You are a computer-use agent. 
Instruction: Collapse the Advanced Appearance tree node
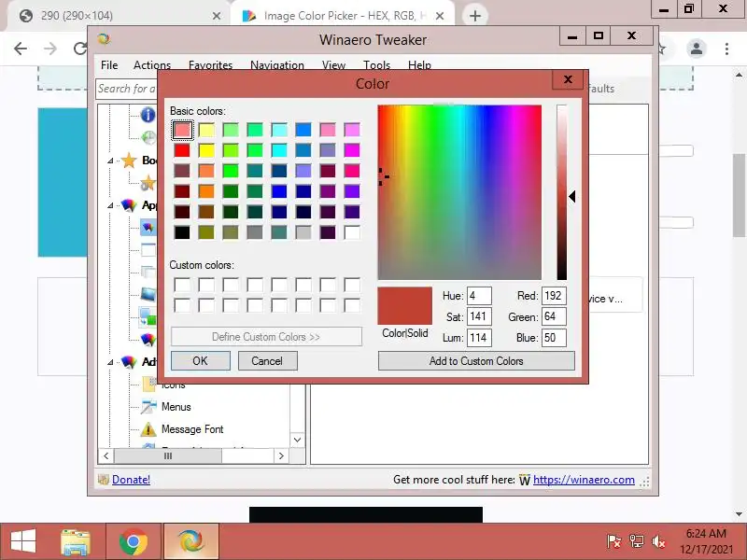pyautogui.click(x=110, y=362)
